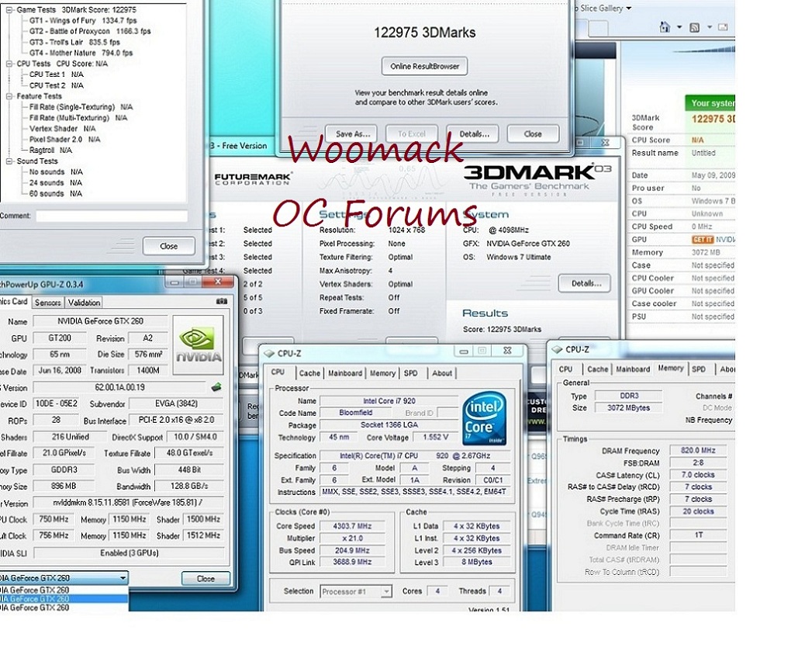Click the Bus Speed value 204.9 MHz
The height and width of the screenshot is (651, 812).
pos(352,550)
